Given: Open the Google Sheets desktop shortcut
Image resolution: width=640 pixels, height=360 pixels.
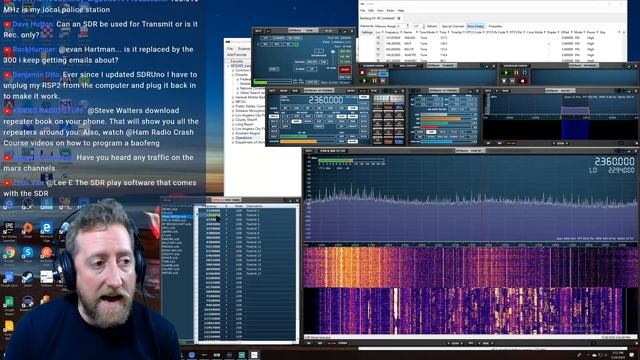Looking at the screenshot, I should pos(9,302).
